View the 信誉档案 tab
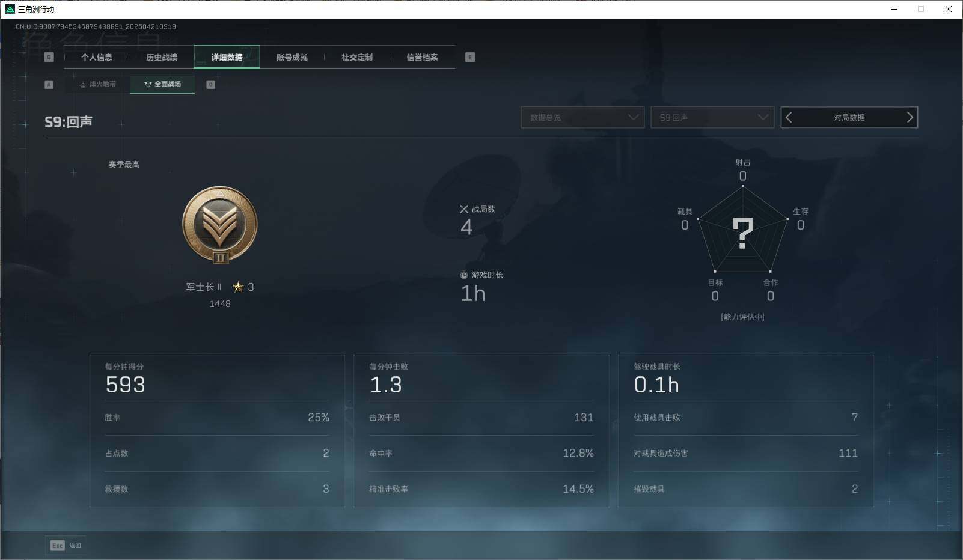The height and width of the screenshot is (560, 963). click(x=422, y=57)
